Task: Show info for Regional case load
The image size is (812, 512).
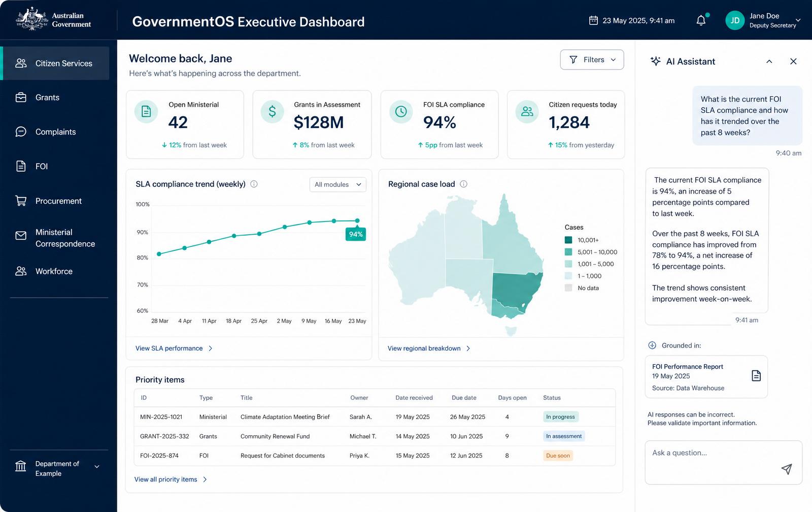Action: 463,184
